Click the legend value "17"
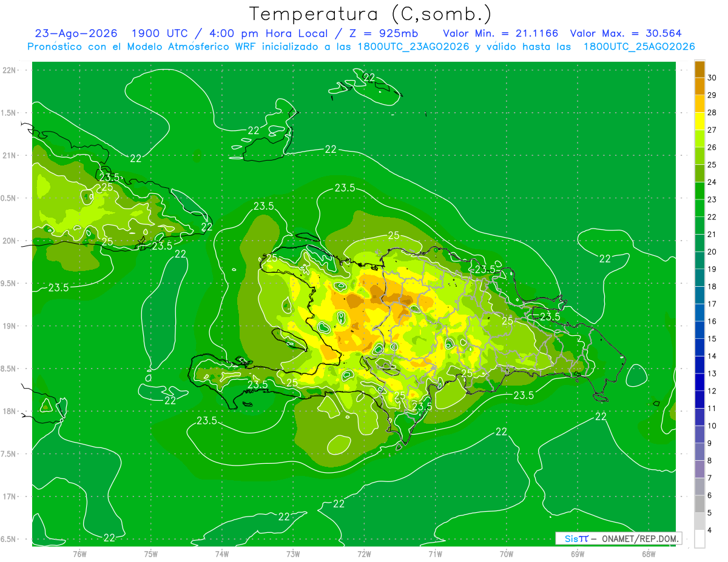The height and width of the screenshot is (562, 728). coord(712,304)
